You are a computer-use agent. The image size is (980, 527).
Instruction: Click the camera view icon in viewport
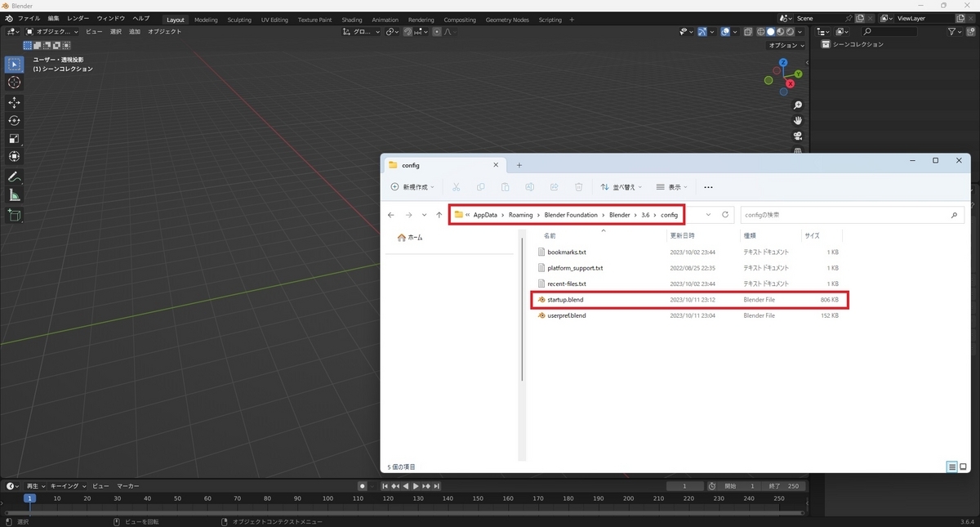(798, 136)
